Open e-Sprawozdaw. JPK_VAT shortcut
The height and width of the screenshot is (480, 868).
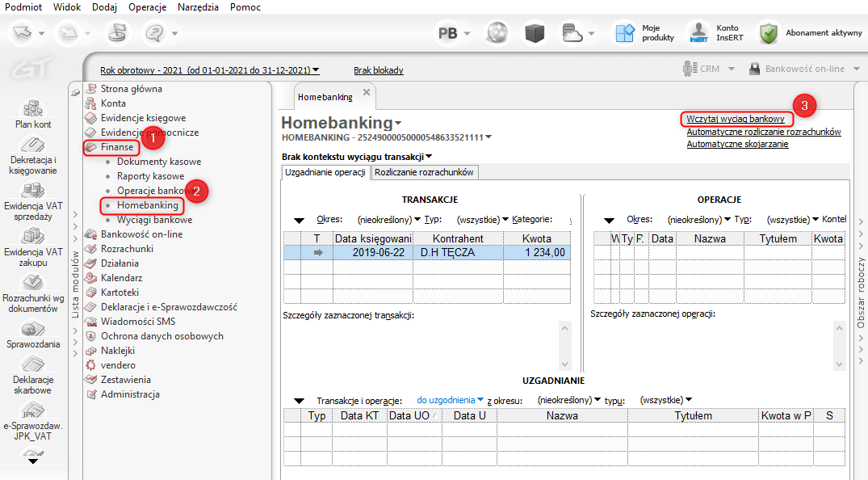click(x=33, y=421)
